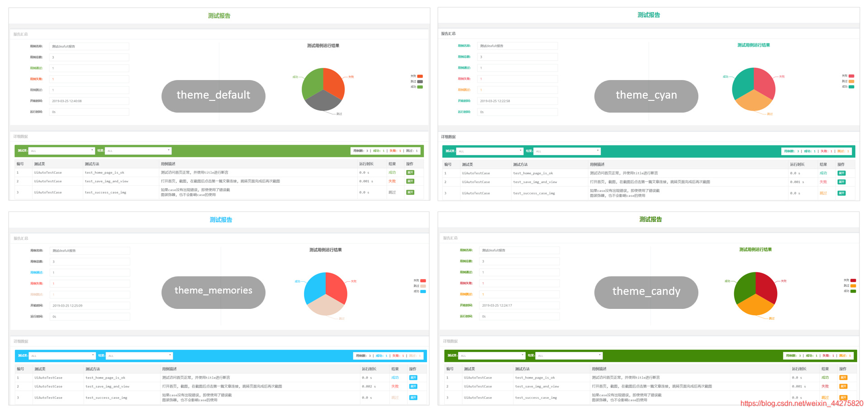
Task: Click 开始时间 field showing 2019-03-25 12:22:58
Action: [x=517, y=101]
